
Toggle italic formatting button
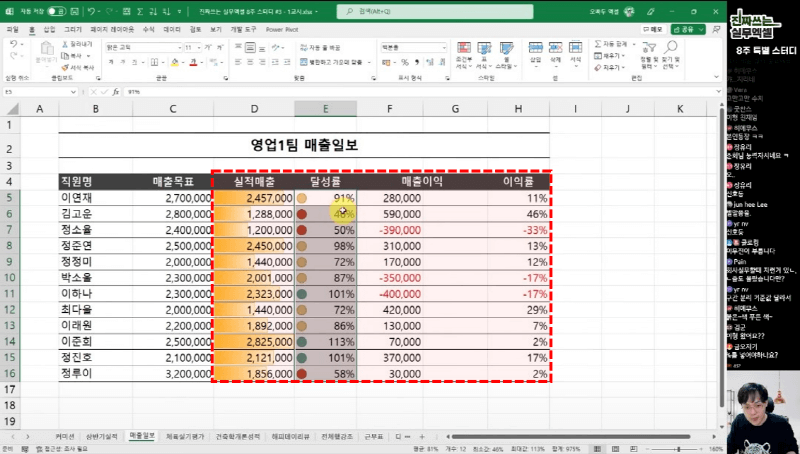click(123, 62)
